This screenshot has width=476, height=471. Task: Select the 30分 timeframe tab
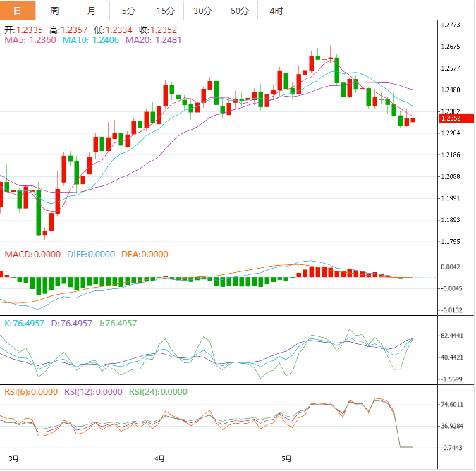202,11
